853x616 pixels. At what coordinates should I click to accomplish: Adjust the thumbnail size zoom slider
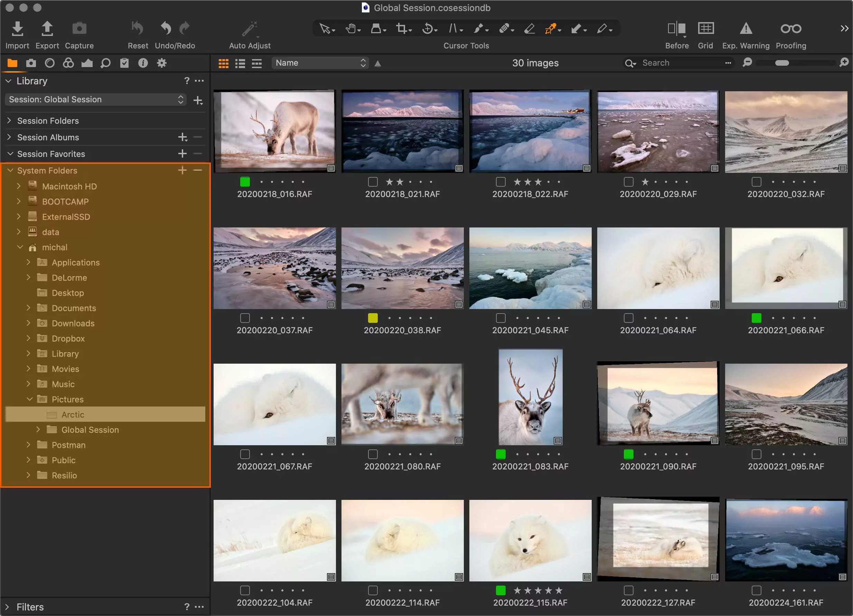(781, 63)
